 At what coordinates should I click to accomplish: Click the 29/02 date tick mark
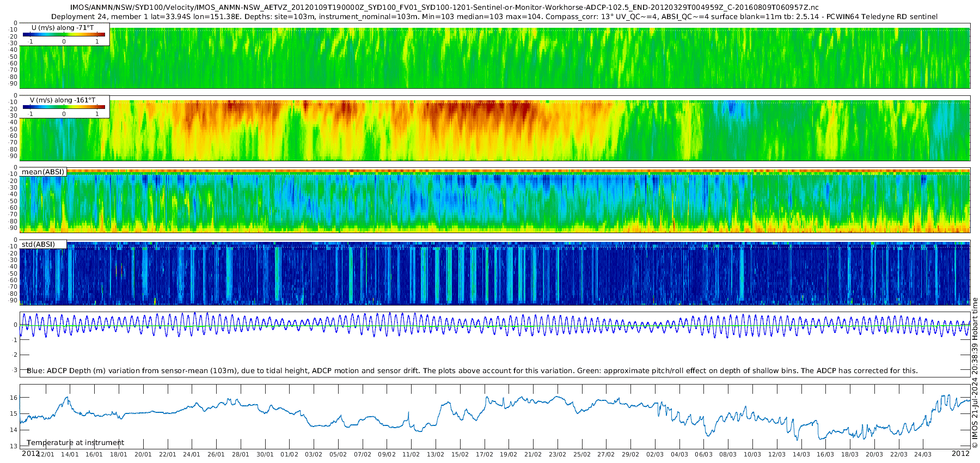point(630,454)
